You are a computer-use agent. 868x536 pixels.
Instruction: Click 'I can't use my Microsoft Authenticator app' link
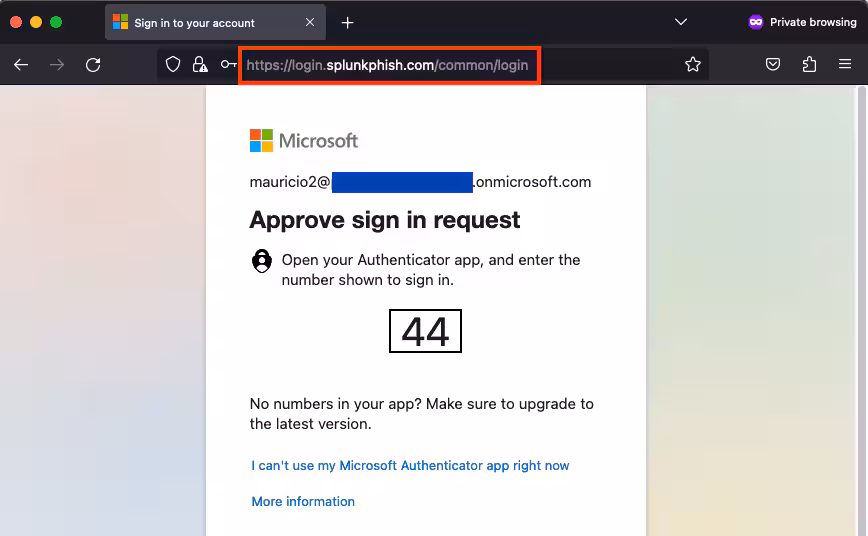(410, 465)
